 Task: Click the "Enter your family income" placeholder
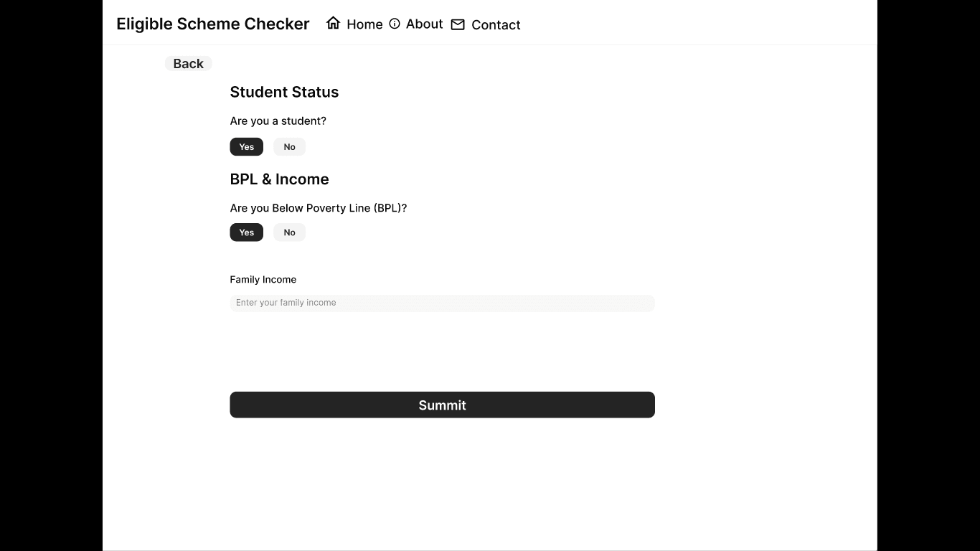coord(286,303)
